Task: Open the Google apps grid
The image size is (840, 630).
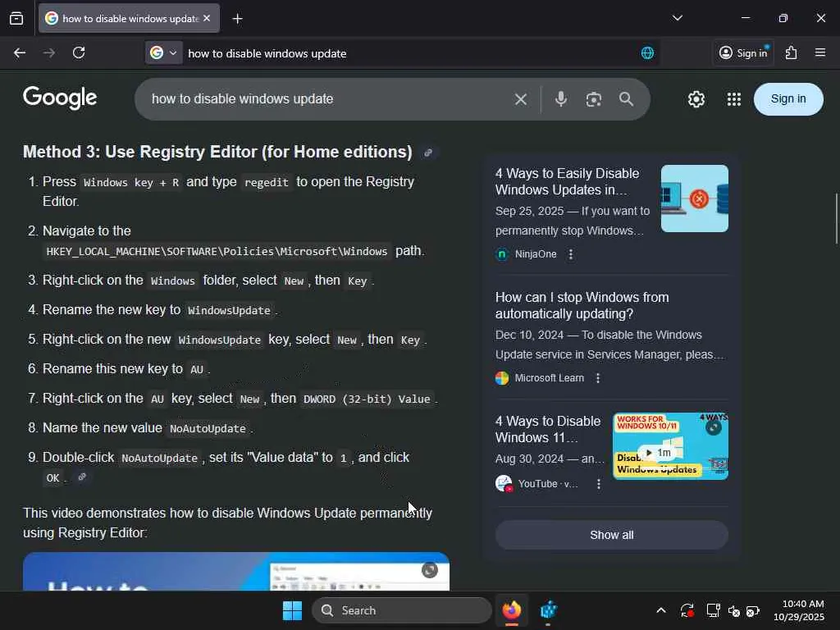Action: click(734, 99)
